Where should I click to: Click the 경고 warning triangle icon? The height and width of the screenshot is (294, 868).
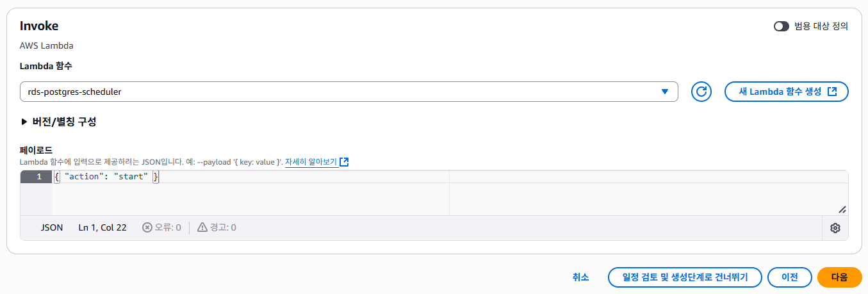point(202,227)
